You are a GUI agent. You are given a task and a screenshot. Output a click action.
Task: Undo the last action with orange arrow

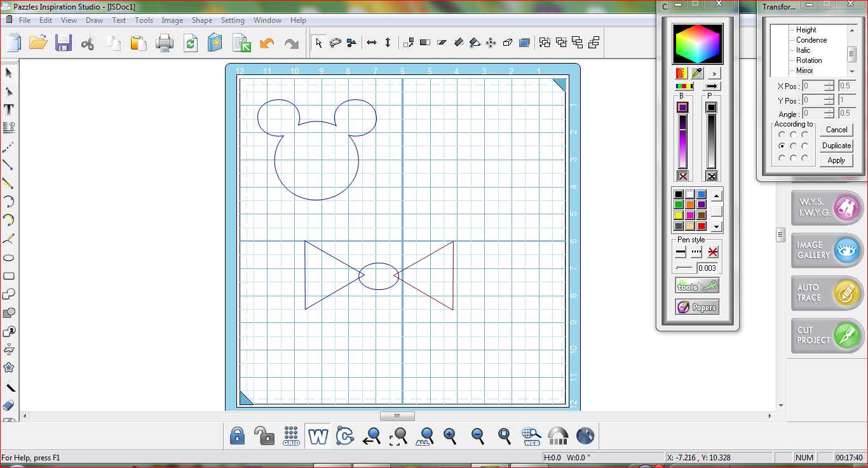coord(268,43)
